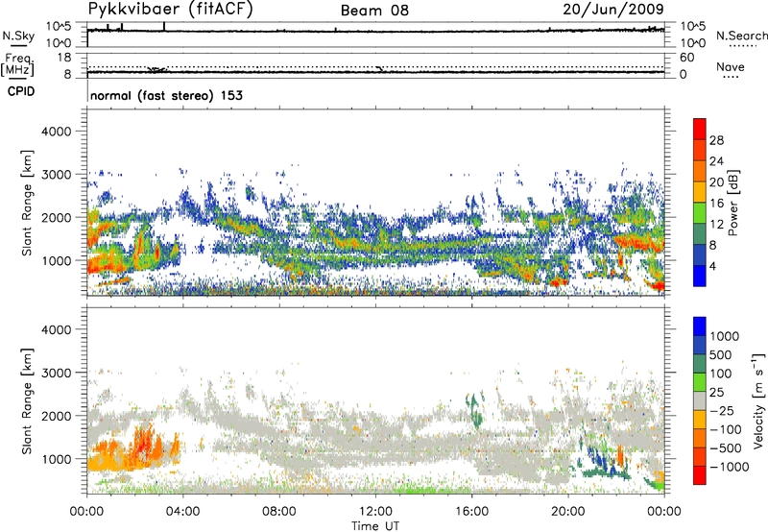Screen dimensions: 768x532
Task: Pick the red bottom segment of Velocity colorbar
Action: (x=700, y=475)
